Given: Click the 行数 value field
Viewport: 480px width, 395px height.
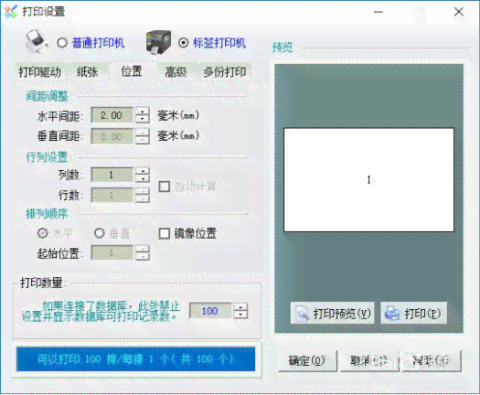Looking at the screenshot, I should coord(112,195).
